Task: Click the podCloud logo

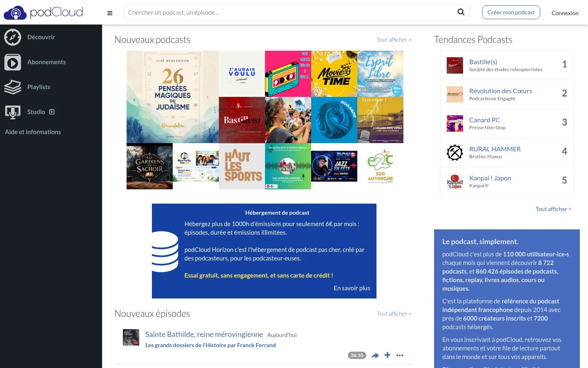Action: pyautogui.click(x=43, y=13)
